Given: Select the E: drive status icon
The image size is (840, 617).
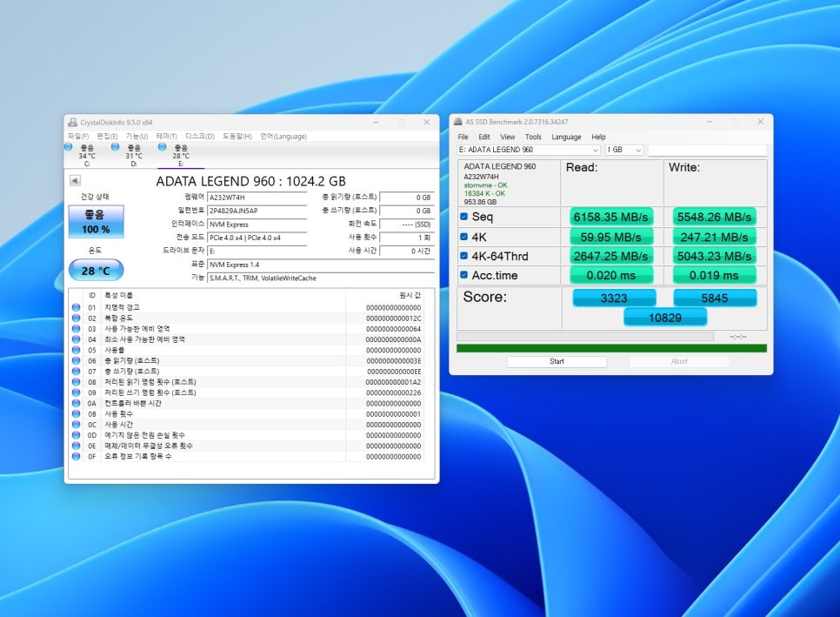Looking at the screenshot, I should [163, 148].
